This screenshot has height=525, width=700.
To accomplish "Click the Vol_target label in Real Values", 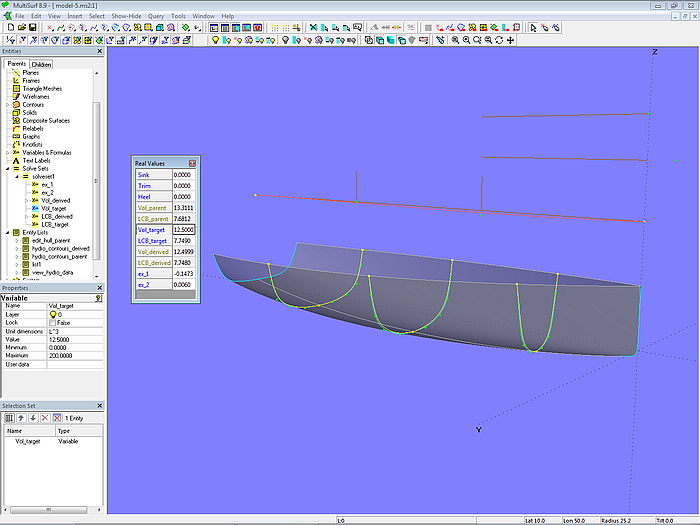I will click(x=151, y=230).
